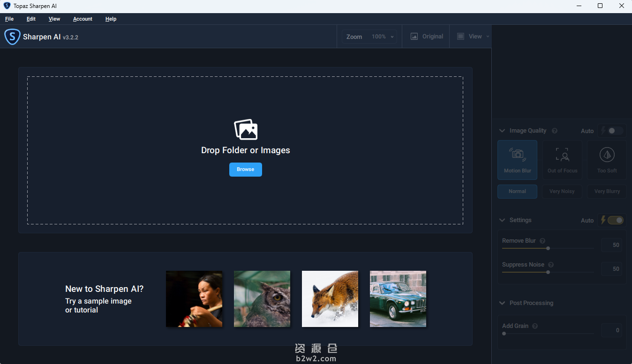Click the Remove Blur help icon
Image resolution: width=632 pixels, height=364 pixels.
click(x=542, y=241)
